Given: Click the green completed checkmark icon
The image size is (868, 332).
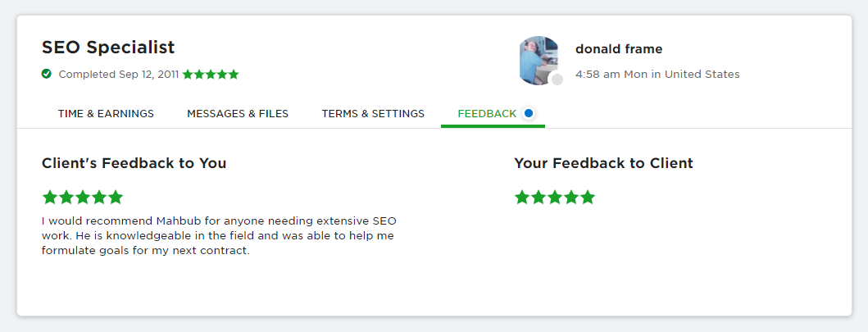Looking at the screenshot, I should click(47, 74).
